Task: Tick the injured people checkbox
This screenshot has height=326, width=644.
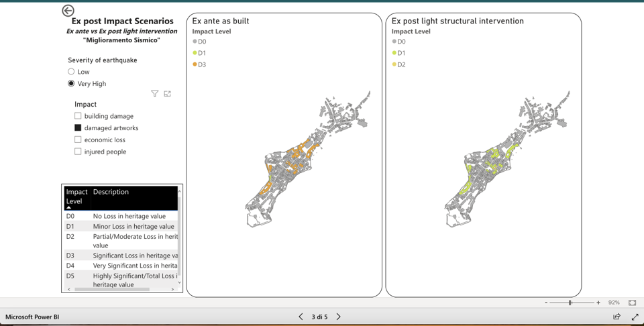Action: 78,152
